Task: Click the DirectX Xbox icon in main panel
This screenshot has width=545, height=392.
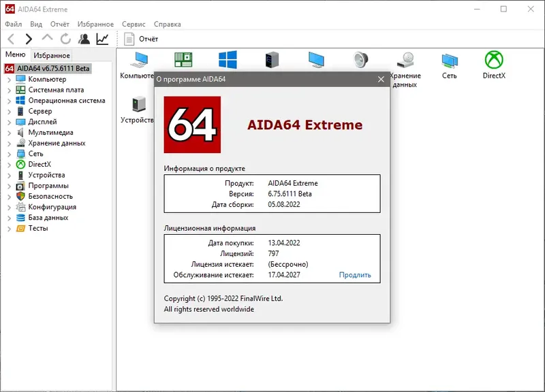Action: pos(493,60)
